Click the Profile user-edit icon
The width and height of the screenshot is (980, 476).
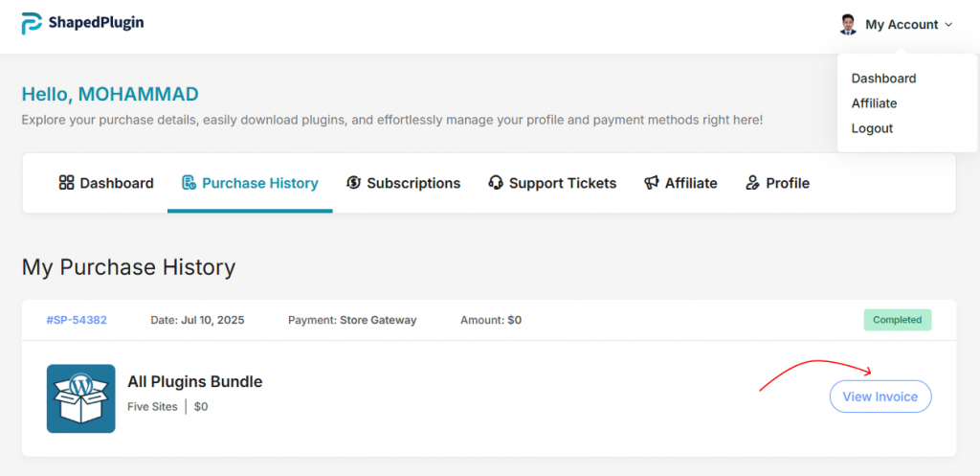point(753,183)
